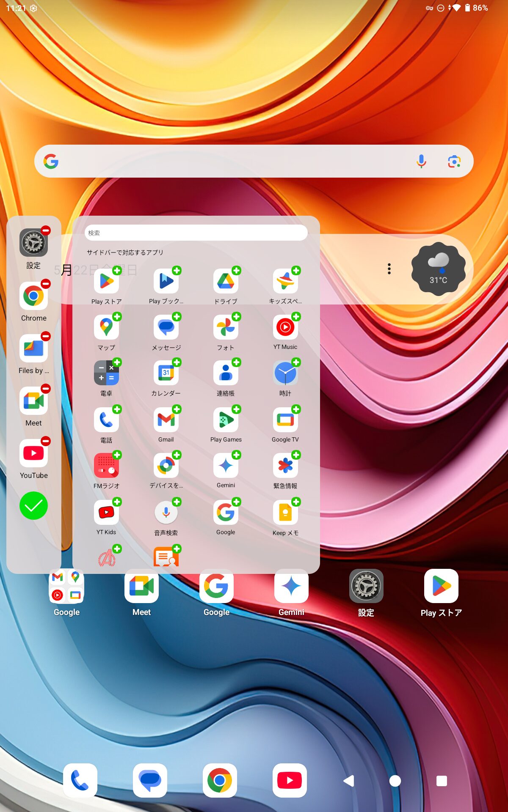Open Google Lens camera search
This screenshot has width=508, height=812.
454,161
